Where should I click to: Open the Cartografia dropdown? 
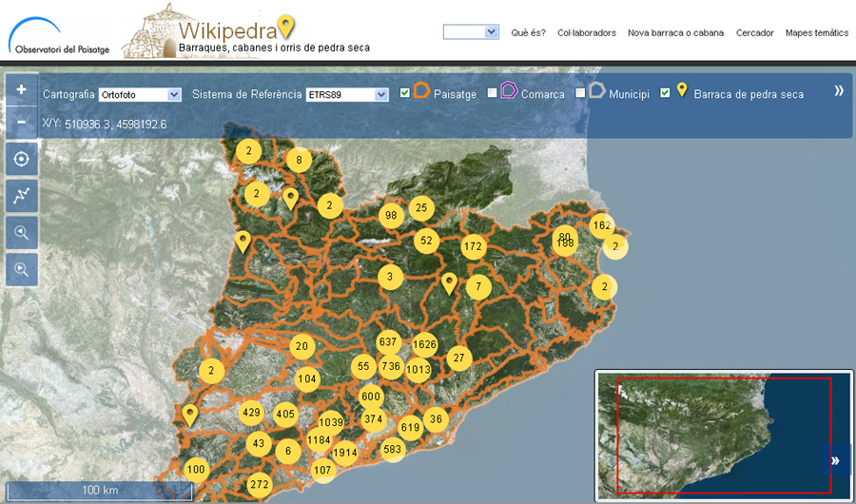click(140, 95)
